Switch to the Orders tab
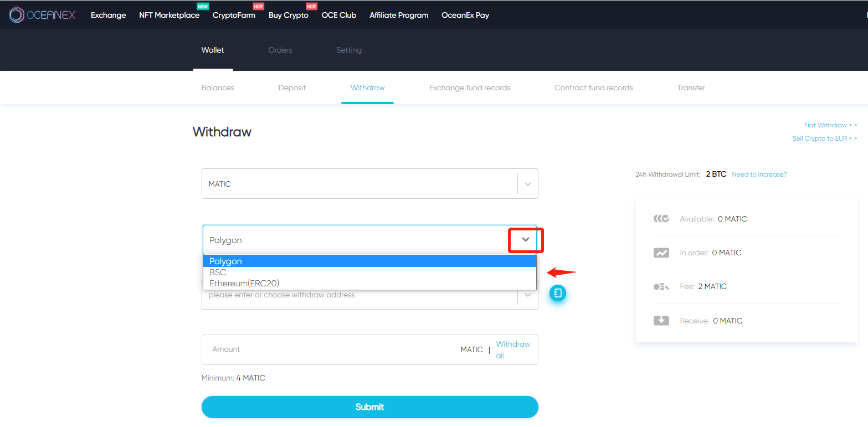 [x=280, y=50]
